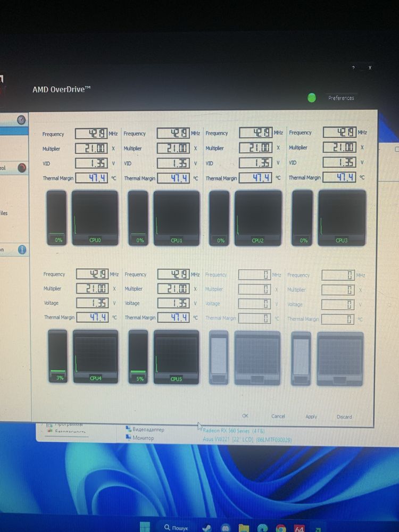This screenshot has height=532, width=399.
Task: Click the CPU5 Multiplier value field
Action: (x=173, y=289)
